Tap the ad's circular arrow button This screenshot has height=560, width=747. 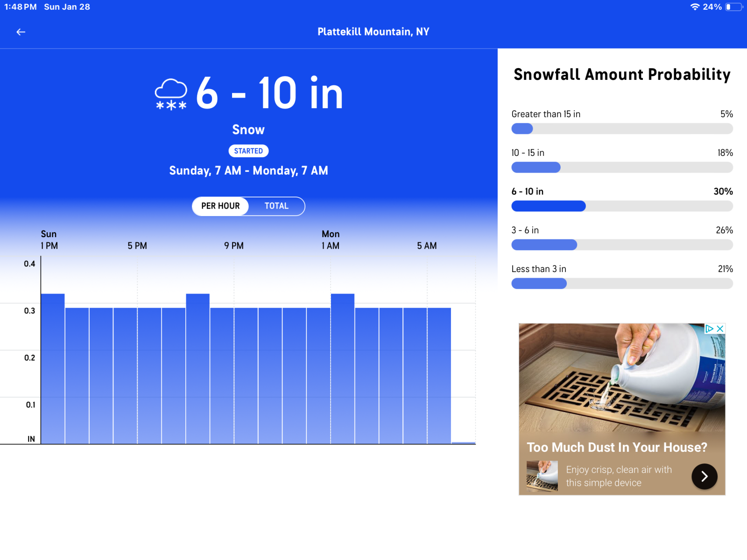tap(704, 476)
